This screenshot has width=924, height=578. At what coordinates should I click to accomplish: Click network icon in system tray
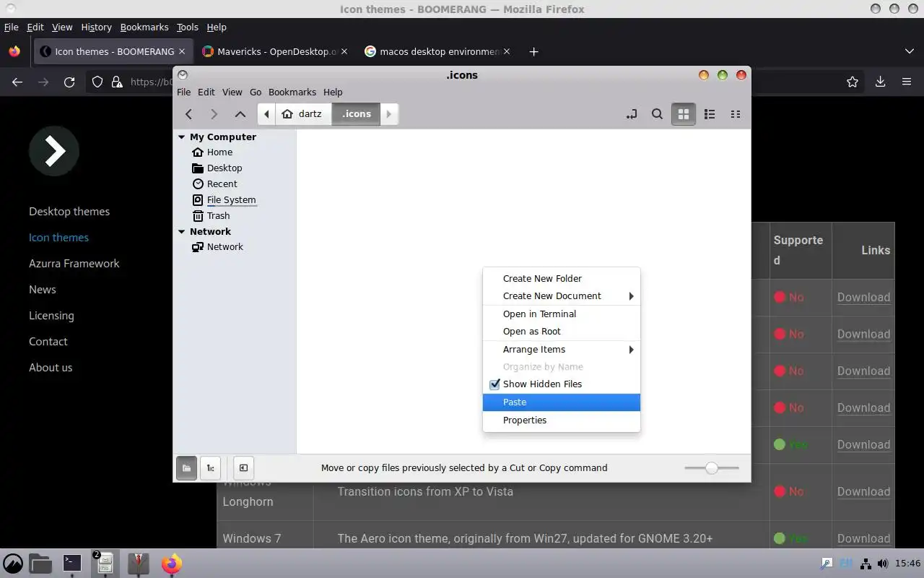(x=865, y=564)
